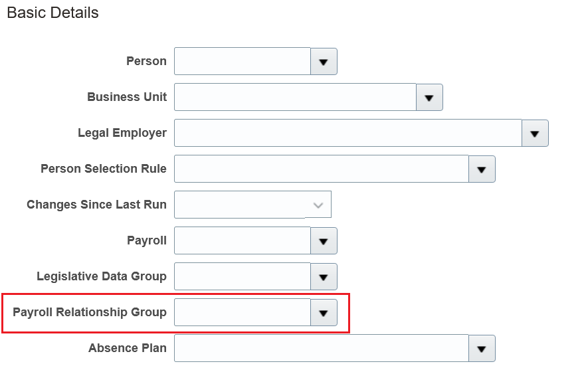Focus the Person Selection Rule field
The height and width of the screenshot is (368, 588).
tap(321, 169)
